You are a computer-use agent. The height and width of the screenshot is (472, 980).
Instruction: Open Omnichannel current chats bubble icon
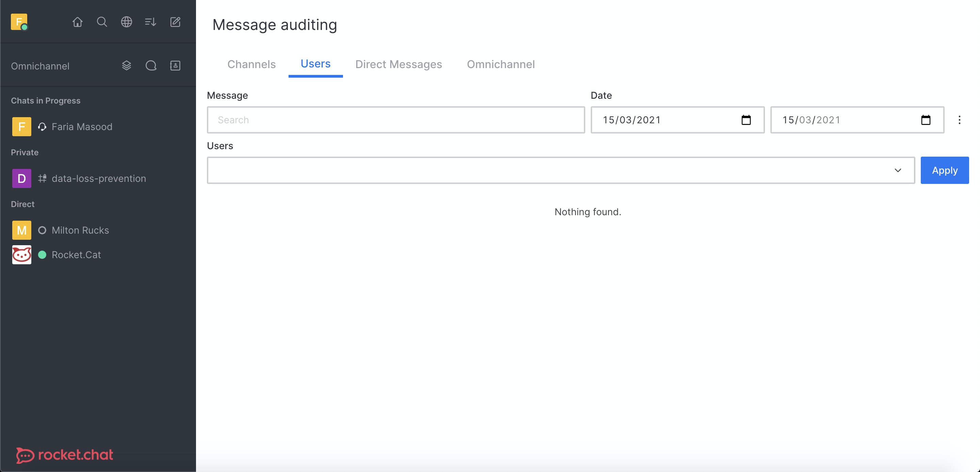click(151, 65)
